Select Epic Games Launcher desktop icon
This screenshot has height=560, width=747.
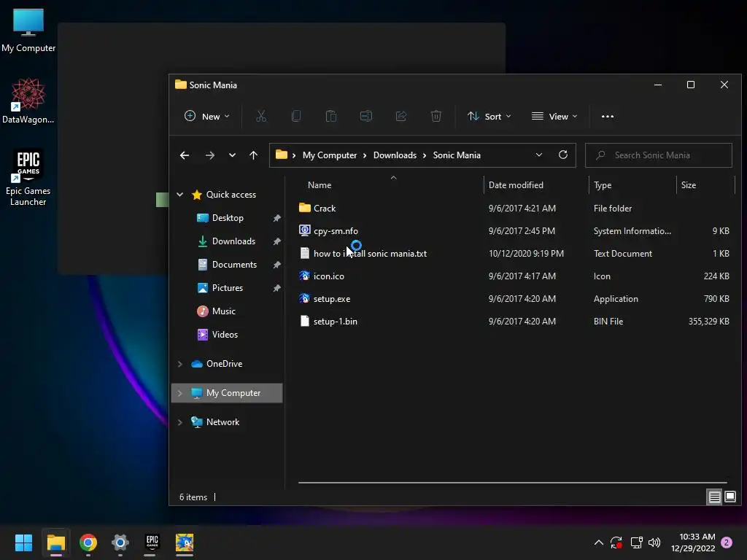[28, 178]
